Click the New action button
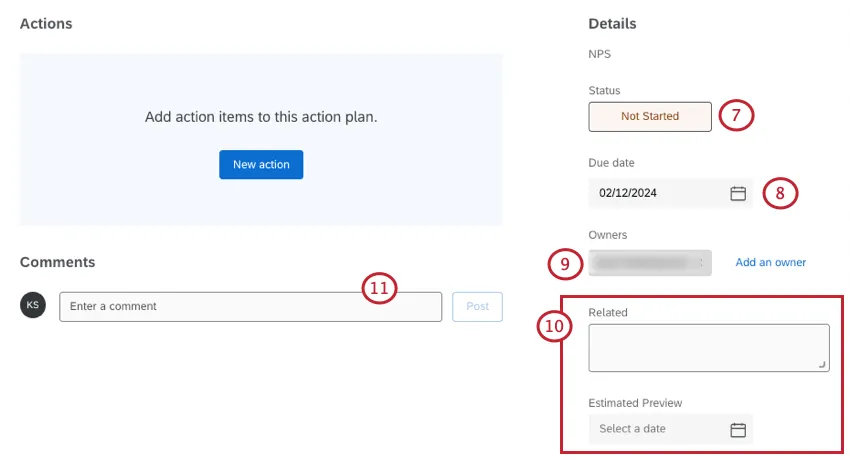Viewport: 850px width, 460px height. pos(261,165)
